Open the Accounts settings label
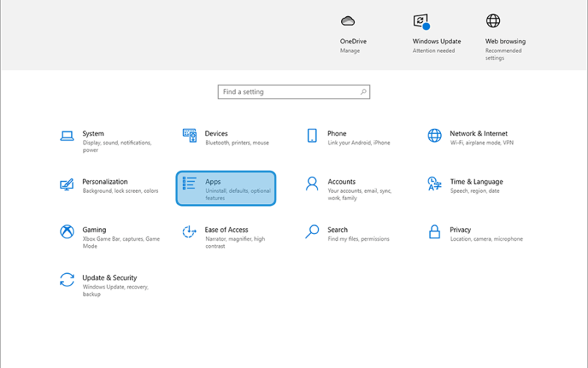This screenshot has height=368, width=588. coord(342,182)
